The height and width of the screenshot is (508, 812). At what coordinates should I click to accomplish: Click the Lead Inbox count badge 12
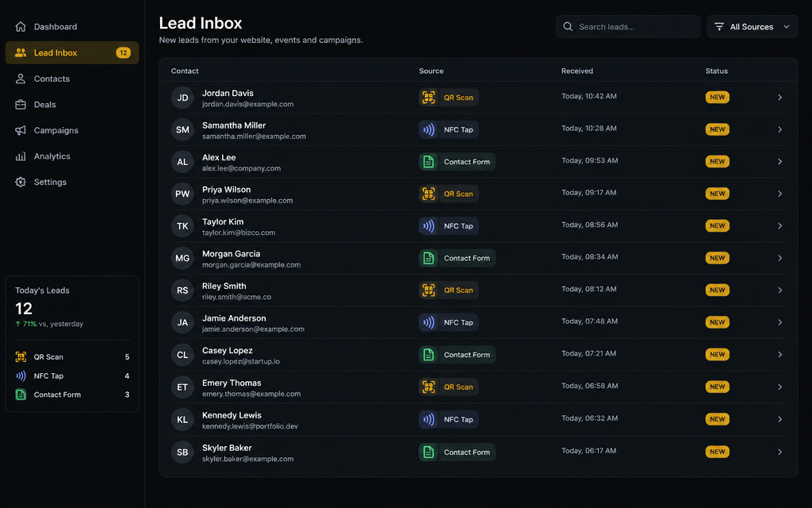pos(123,53)
